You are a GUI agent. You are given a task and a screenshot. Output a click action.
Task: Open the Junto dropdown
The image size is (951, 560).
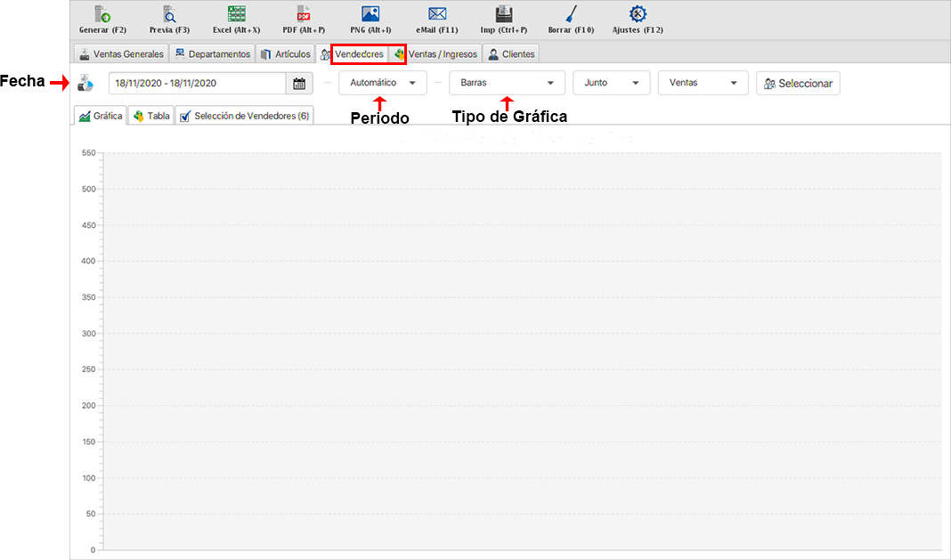coord(611,83)
